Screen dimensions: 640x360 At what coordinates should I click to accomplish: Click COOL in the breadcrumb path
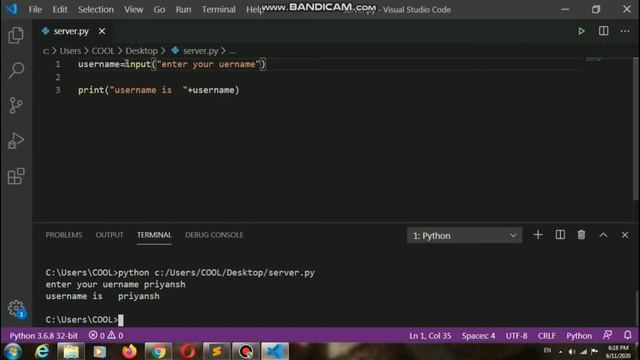103,51
